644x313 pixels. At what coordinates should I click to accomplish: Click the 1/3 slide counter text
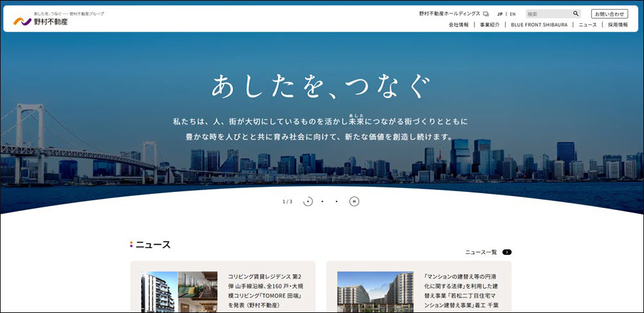pos(287,202)
